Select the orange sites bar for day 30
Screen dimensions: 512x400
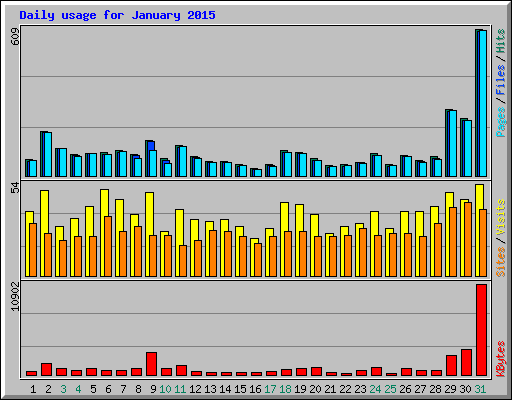468,239
